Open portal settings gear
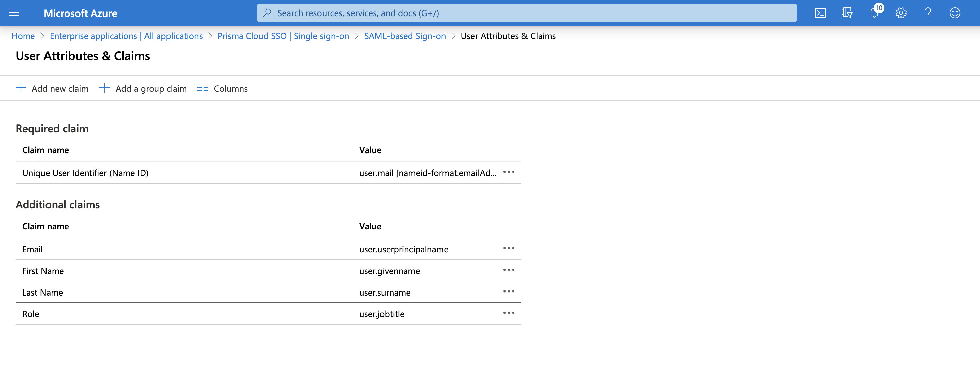 [x=900, y=13]
